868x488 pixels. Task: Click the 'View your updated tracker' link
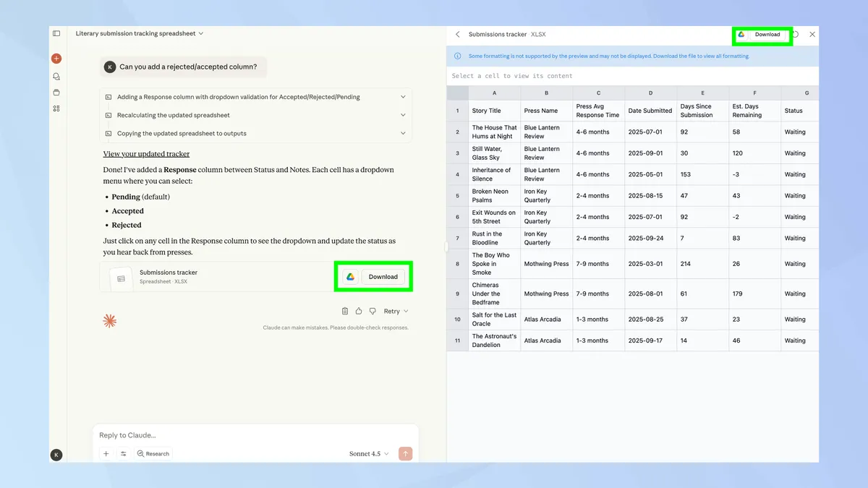(x=146, y=153)
